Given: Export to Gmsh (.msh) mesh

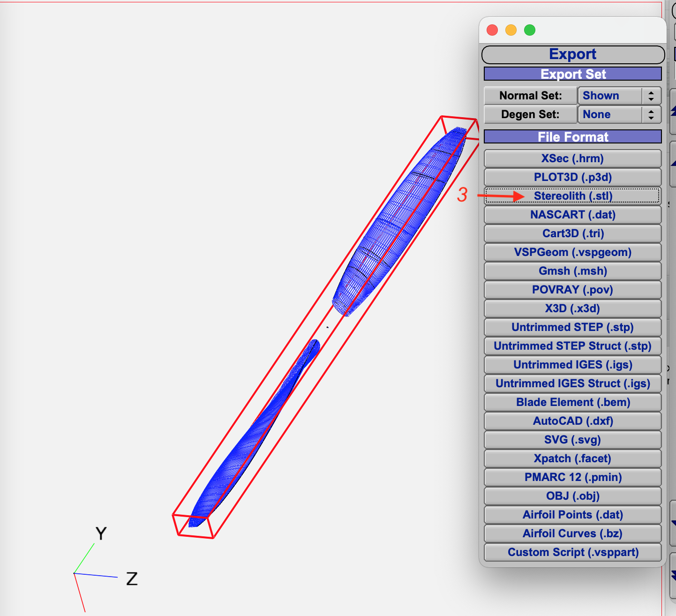Looking at the screenshot, I should (572, 271).
